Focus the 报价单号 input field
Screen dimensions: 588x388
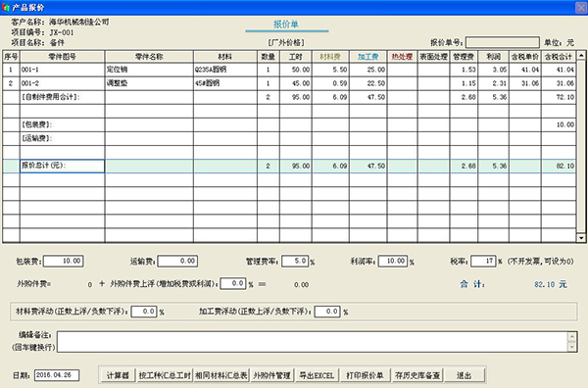(x=503, y=42)
